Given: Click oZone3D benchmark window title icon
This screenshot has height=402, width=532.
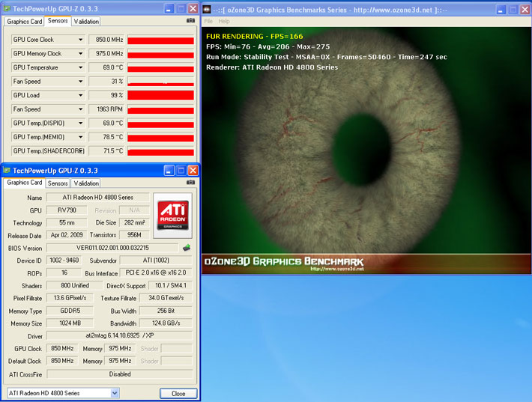Looking at the screenshot, I should [207, 10].
